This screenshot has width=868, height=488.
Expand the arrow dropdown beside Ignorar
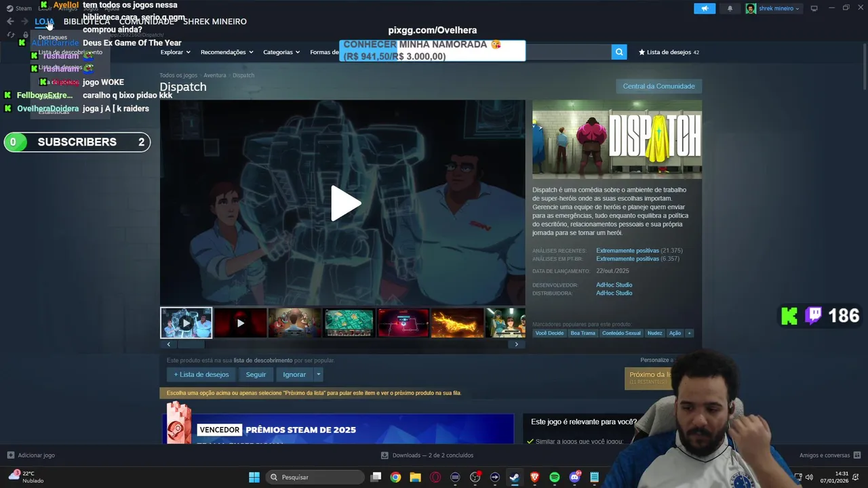(318, 374)
